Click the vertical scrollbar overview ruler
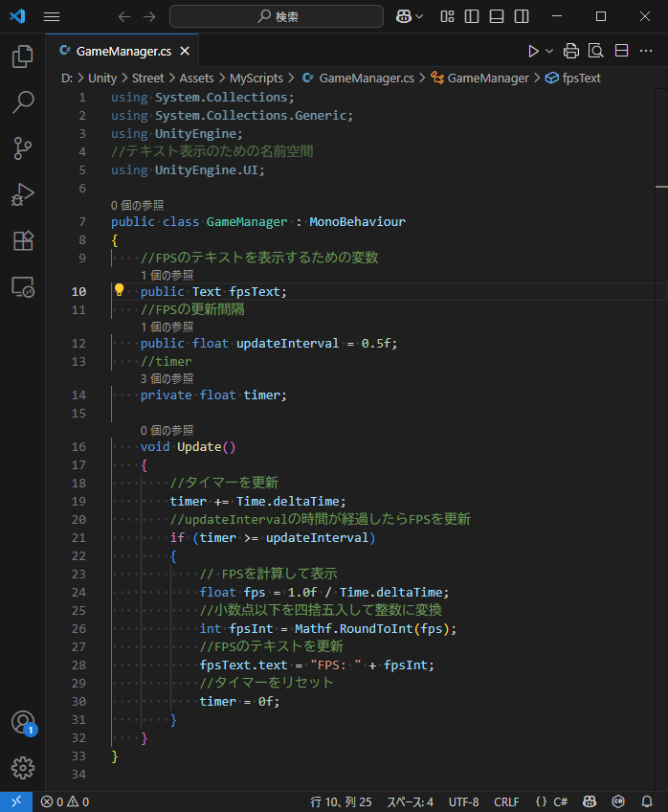This screenshot has width=668, height=812. pyautogui.click(x=661, y=440)
